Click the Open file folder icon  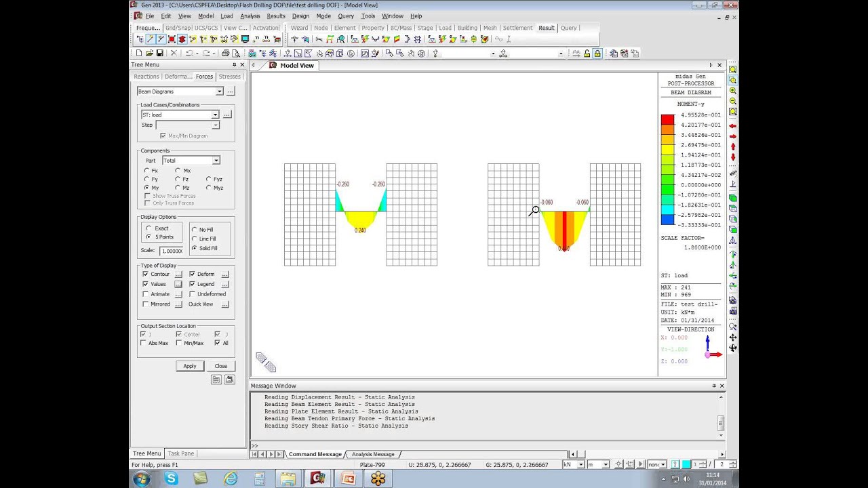coord(149,53)
